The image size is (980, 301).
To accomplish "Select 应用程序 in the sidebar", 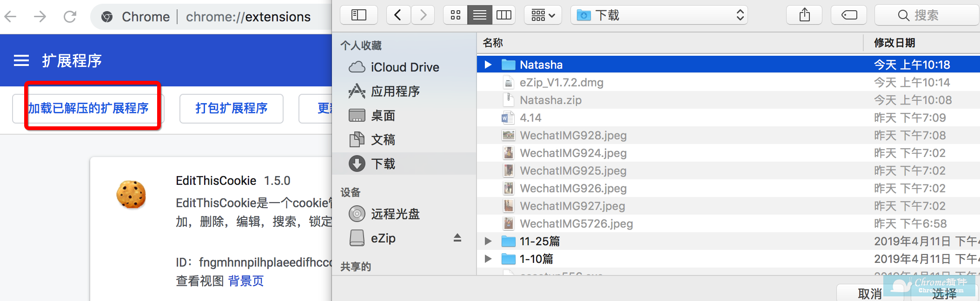I will click(395, 92).
